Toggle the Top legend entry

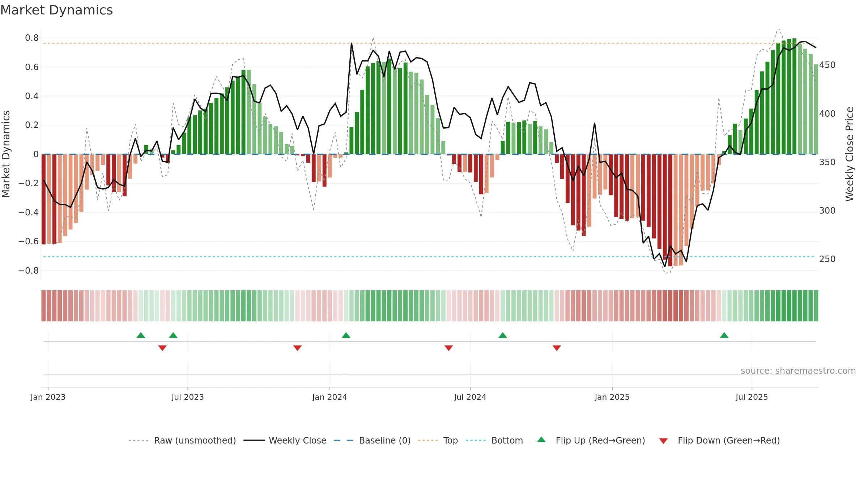(x=438, y=440)
